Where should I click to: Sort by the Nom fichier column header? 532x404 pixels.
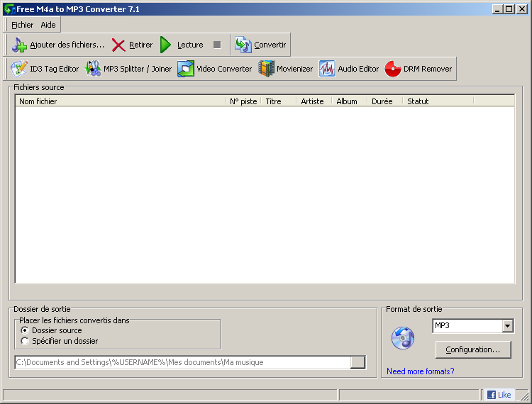(121, 101)
